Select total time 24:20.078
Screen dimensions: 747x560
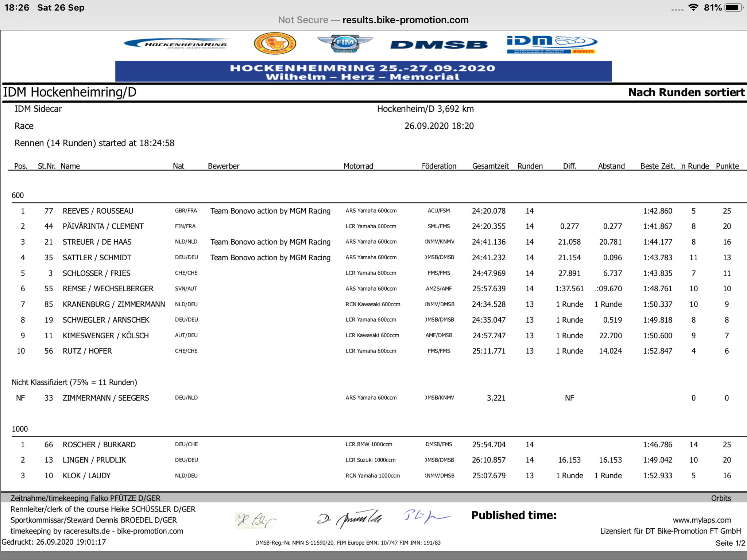(x=489, y=211)
